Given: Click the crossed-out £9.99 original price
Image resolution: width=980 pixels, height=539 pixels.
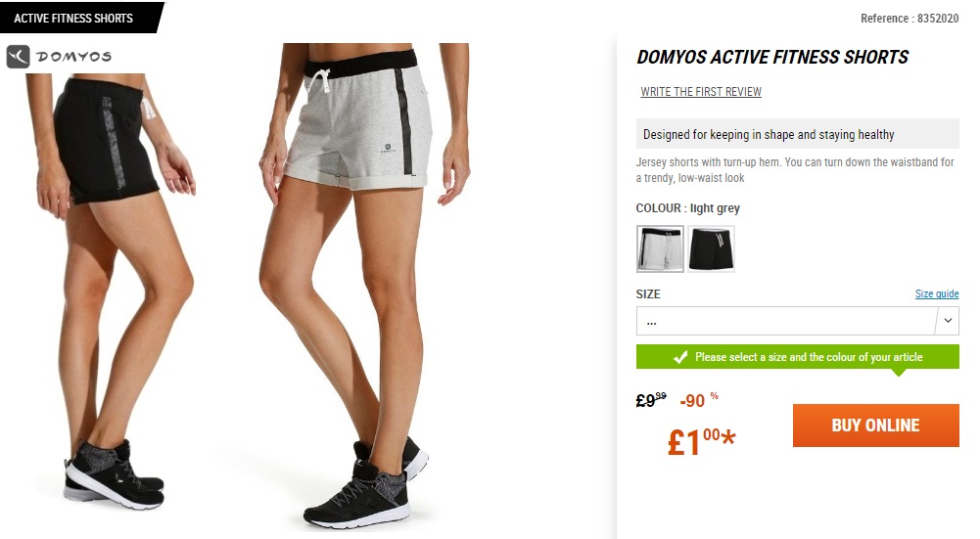Looking at the screenshot, I should click(x=651, y=400).
